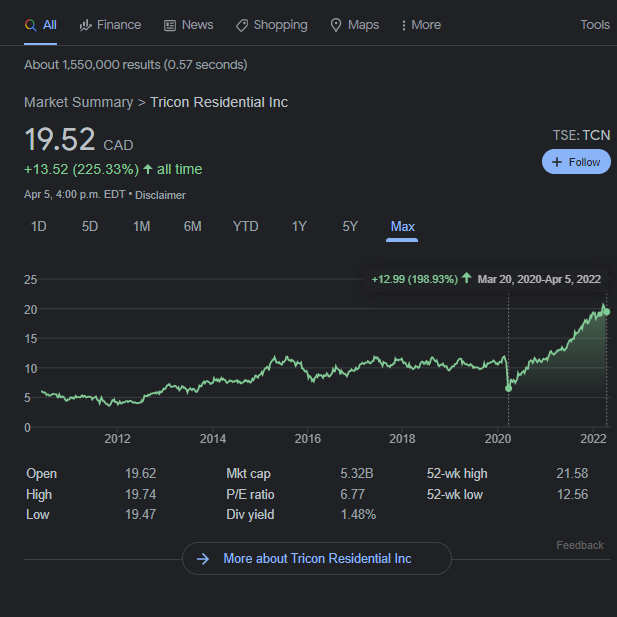Show the YTD chart range
Screen dimensions: 617x617
click(246, 227)
